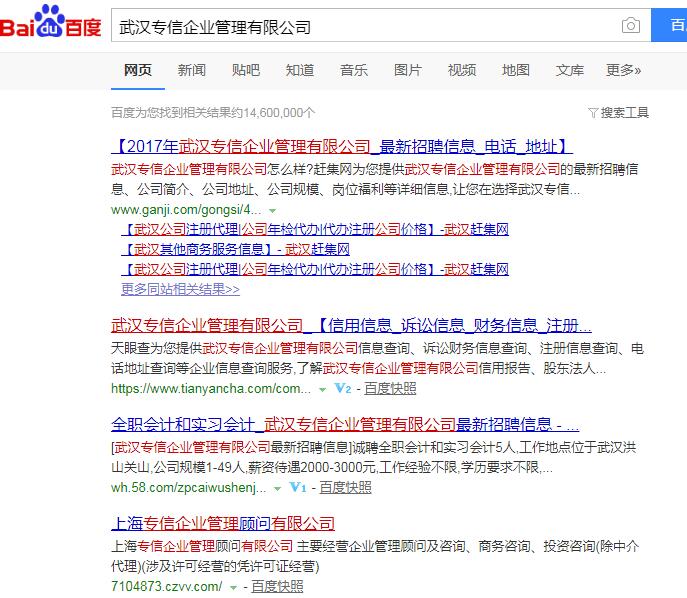The image size is (687, 598).
Task: Open 百度快照 for the tianyancha result
Action: click(x=390, y=389)
